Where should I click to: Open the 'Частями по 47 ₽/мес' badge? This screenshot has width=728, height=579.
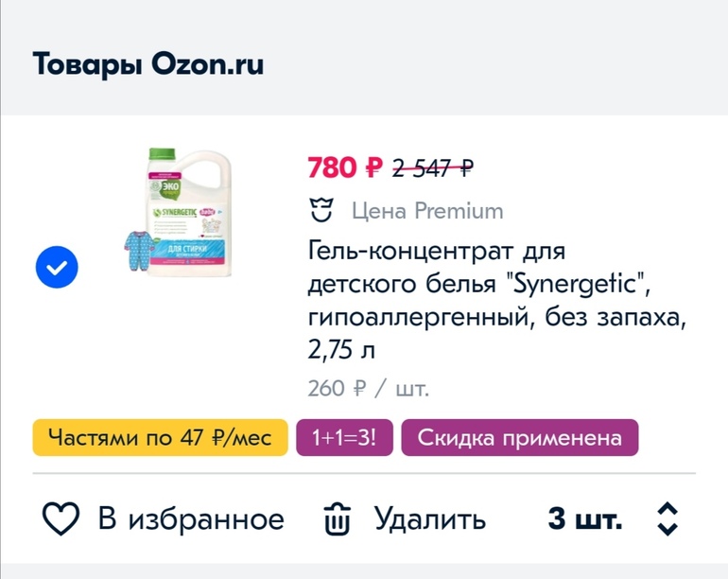pyautogui.click(x=160, y=438)
